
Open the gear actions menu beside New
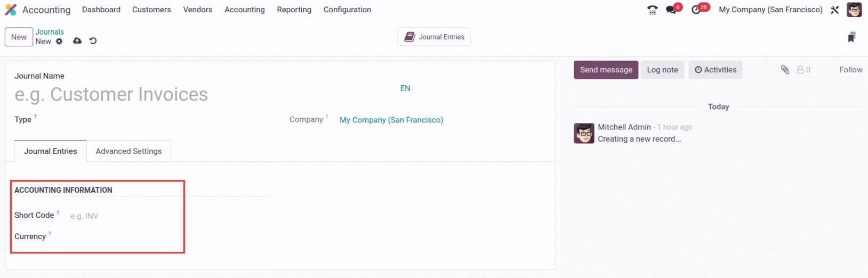59,42
